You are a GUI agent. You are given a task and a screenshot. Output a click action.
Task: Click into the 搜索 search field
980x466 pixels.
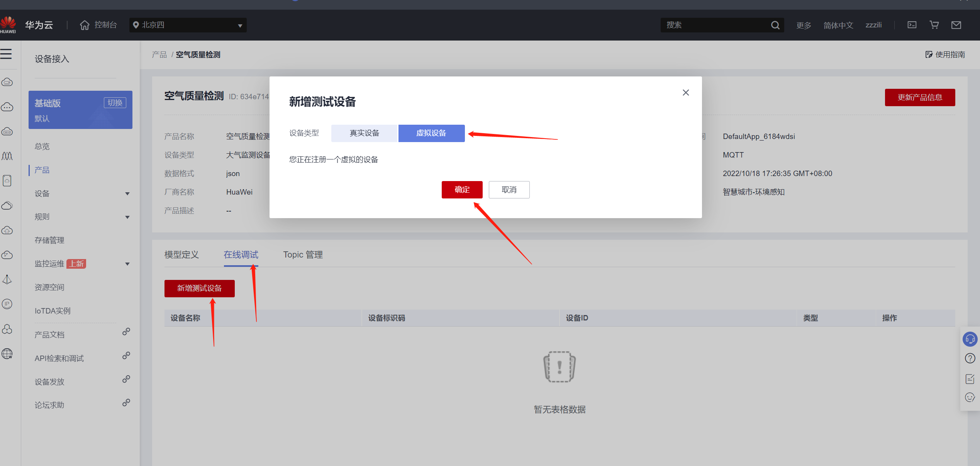pyautogui.click(x=714, y=25)
